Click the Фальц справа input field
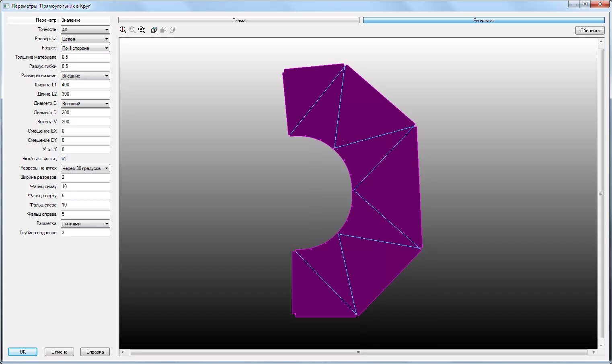Image resolution: width=612 pixels, height=364 pixels. tap(85, 214)
